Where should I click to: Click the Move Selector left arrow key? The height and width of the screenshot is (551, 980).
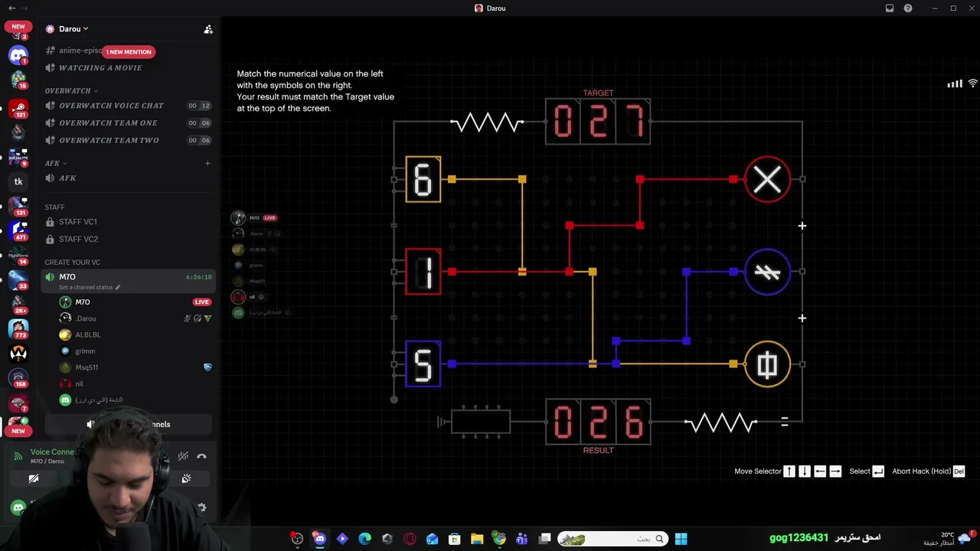[x=820, y=471]
